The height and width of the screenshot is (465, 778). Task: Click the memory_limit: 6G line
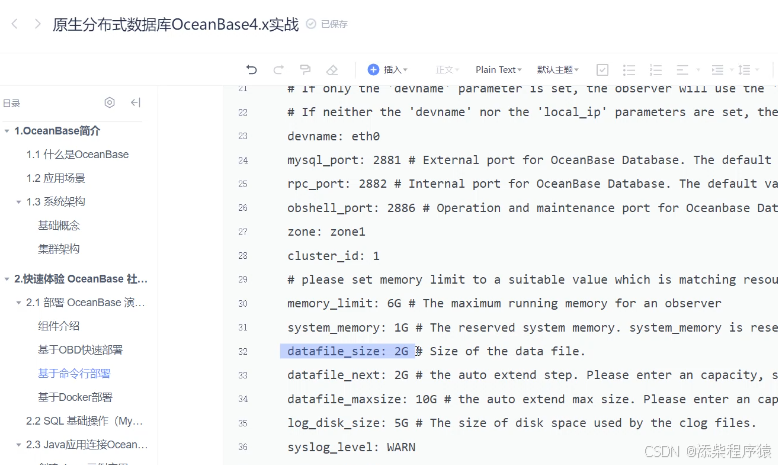pyautogui.click(x=504, y=303)
